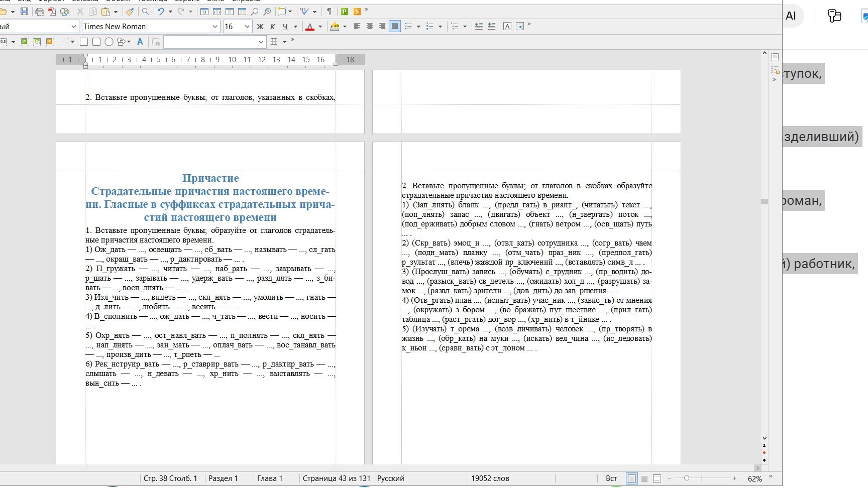The height and width of the screenshot is (488, 868).
Task: Expand the highlight color palette arrow
Action: 345,27
